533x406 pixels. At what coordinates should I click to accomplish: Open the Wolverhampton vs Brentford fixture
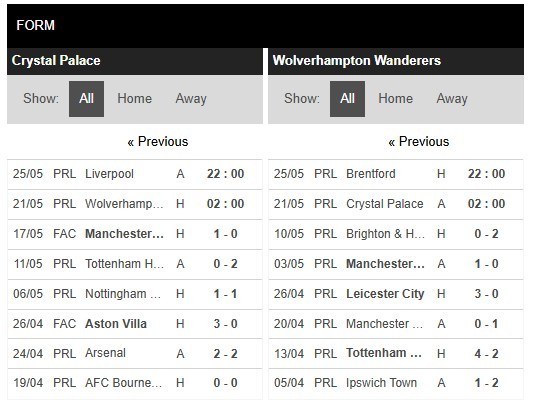click(396, 174)
